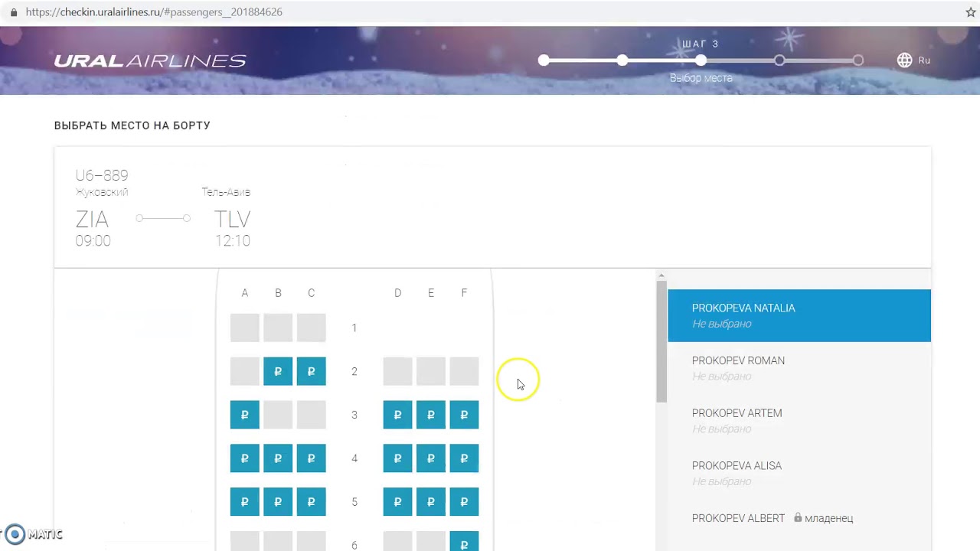Bookmark page with star icon

tap(971, 12)
